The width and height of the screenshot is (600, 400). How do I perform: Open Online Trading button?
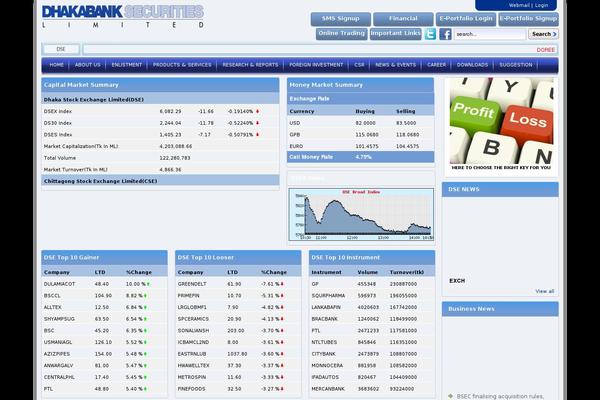342,34
